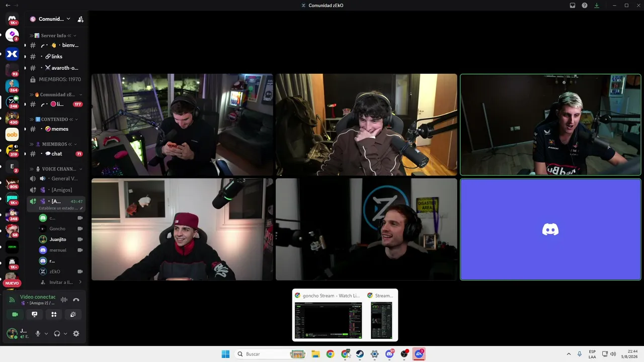Open Discord inbox icon in title bar
This screenshot has height=362, width=644.
pos(573,6)
